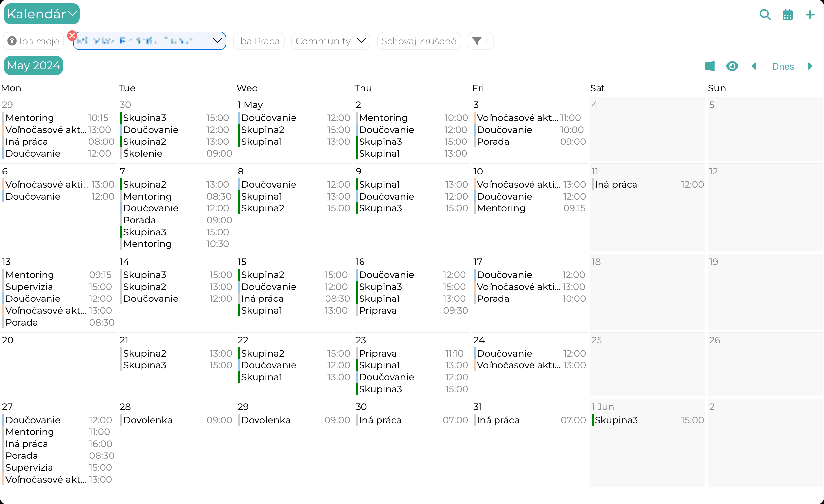
Task: Open Doučovanie 12:00 event on 1 May
Action: pos(294,118)
